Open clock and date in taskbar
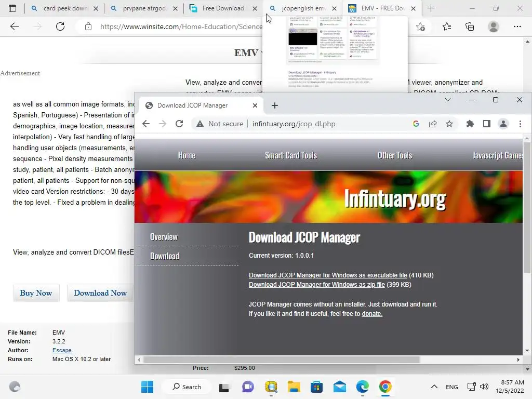Viewport: 532px width, 399px height. 510,387
